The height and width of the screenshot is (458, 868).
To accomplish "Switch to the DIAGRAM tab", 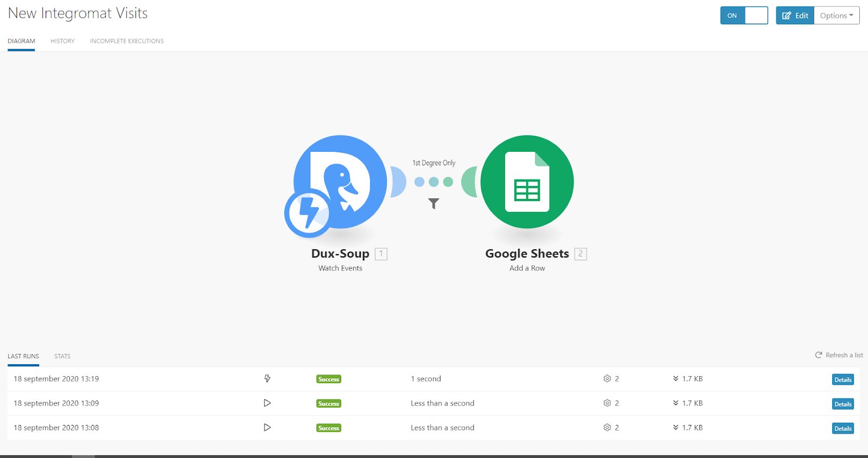I will pyautogui.click(x=21, y=41).
